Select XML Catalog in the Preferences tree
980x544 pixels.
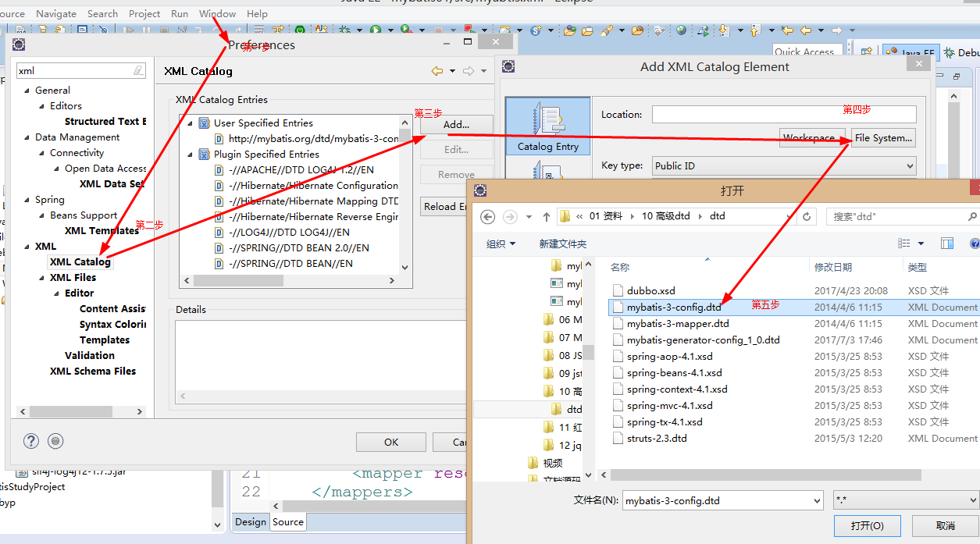pyautogui.click(x=80, y=262)
